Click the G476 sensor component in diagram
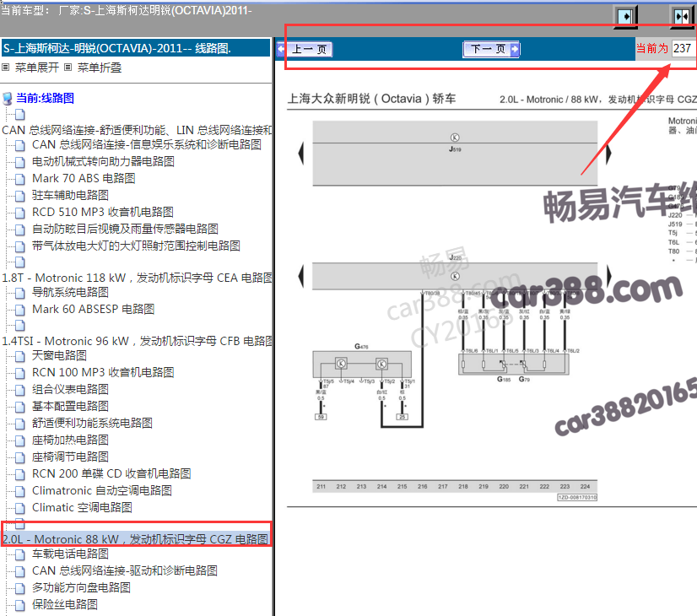This screenshot has width=697, height=616. 362,365
